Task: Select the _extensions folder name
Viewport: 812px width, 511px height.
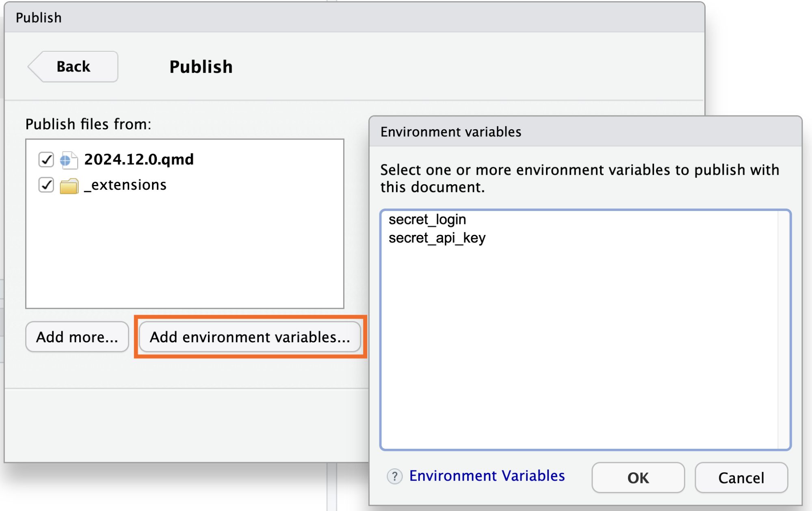Action: pos(126,185)
